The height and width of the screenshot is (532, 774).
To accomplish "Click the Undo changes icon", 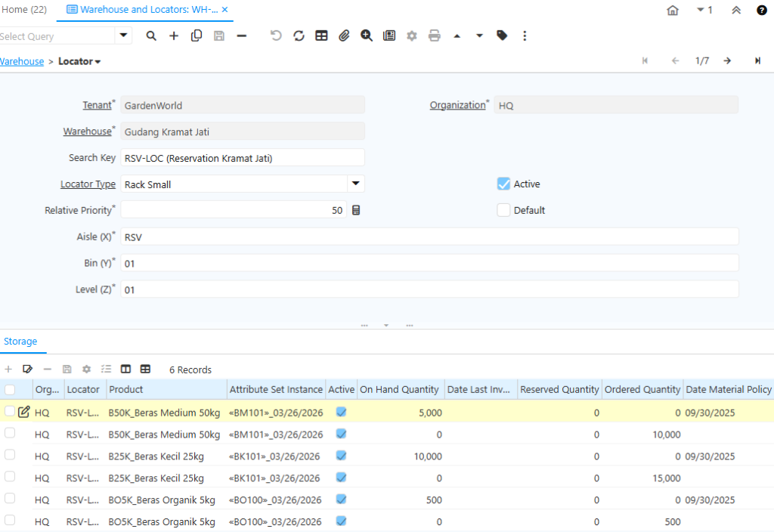I will pos(276,36).
